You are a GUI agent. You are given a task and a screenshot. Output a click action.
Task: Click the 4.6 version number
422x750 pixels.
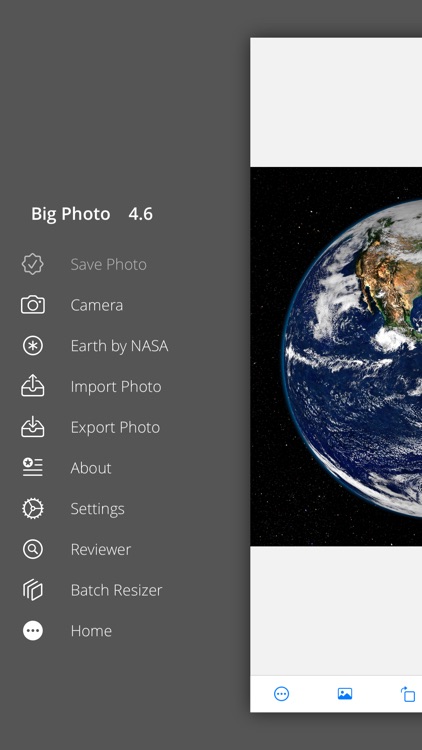pos(141,214)
